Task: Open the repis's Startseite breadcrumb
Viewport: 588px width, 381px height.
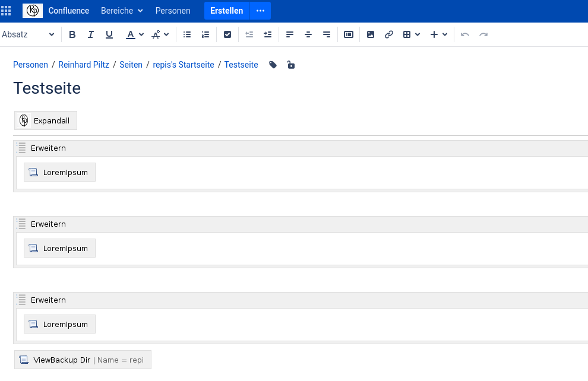Action: click(x=184, y=65)
